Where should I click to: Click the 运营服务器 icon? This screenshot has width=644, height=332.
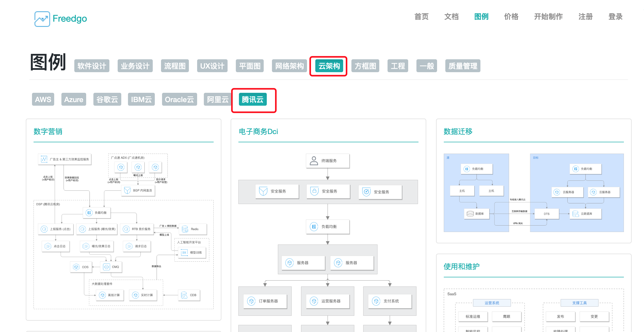click(314, 301)
